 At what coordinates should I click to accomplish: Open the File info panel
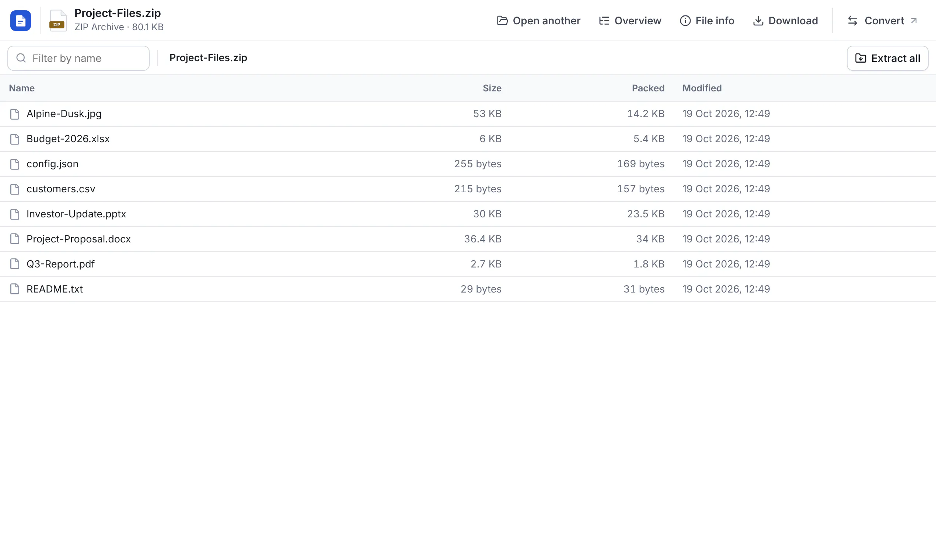(x=707, y=20)
